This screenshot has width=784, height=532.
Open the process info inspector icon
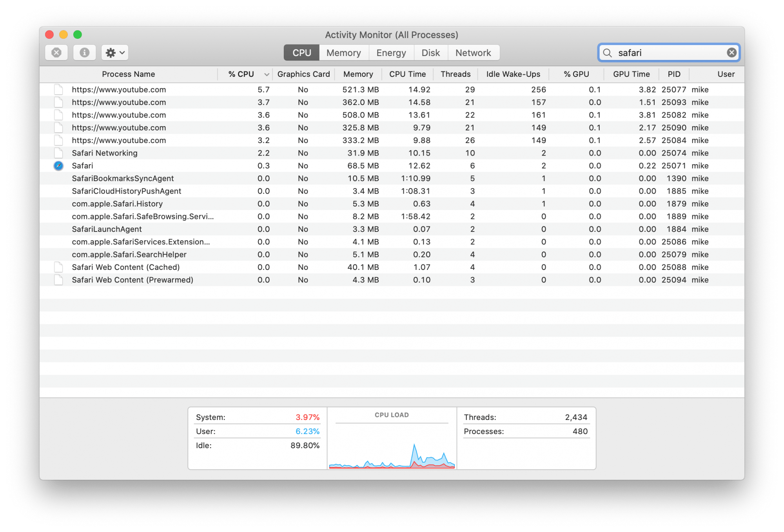pyautogui.click(x=84, y=52)
